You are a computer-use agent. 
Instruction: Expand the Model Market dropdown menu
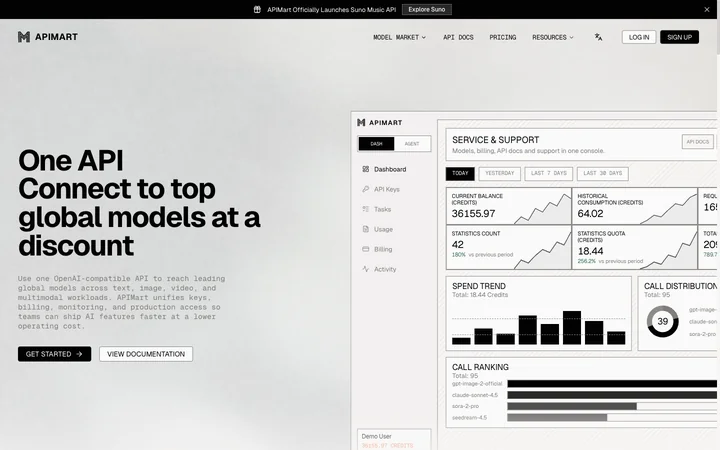tap(399, 37)
